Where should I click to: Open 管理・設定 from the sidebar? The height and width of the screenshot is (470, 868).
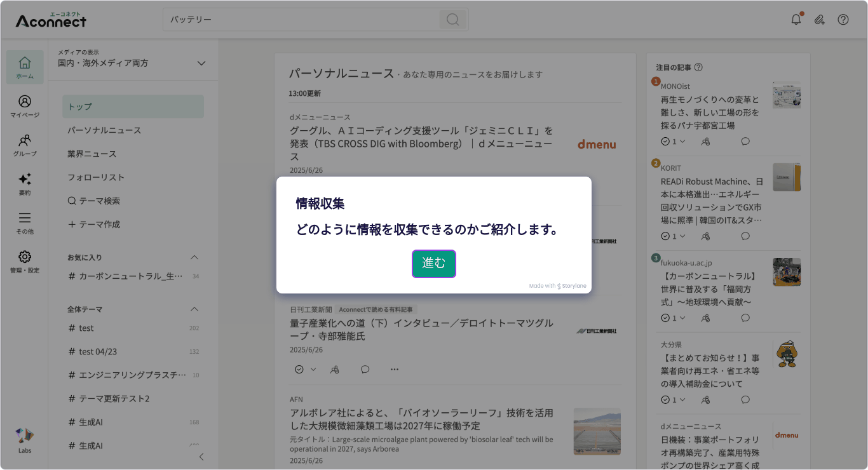click(x=24, y=262)
